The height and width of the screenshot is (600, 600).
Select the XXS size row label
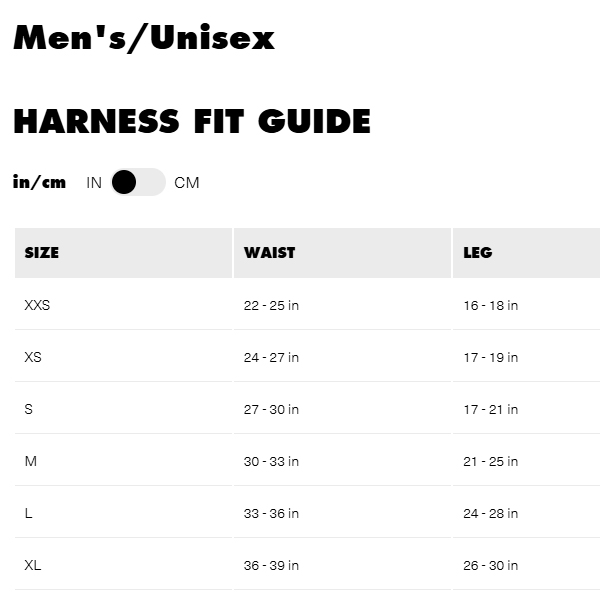point(37,305)
